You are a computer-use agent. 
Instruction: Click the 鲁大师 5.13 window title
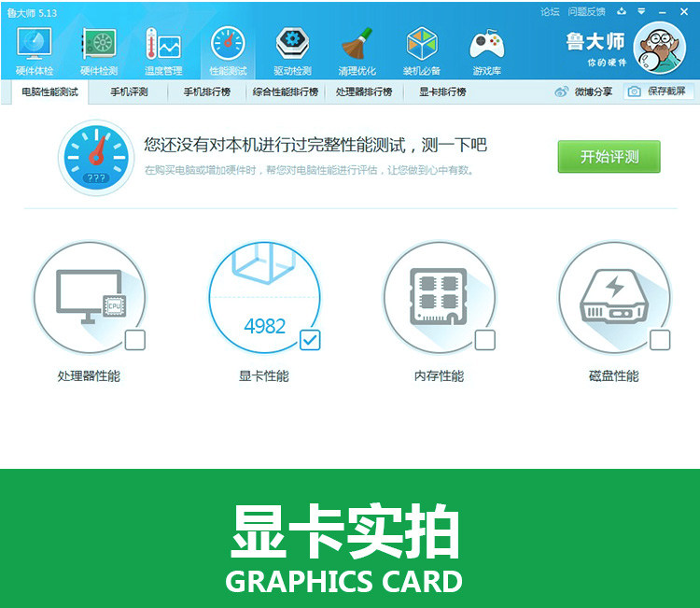tap(32, 13)
